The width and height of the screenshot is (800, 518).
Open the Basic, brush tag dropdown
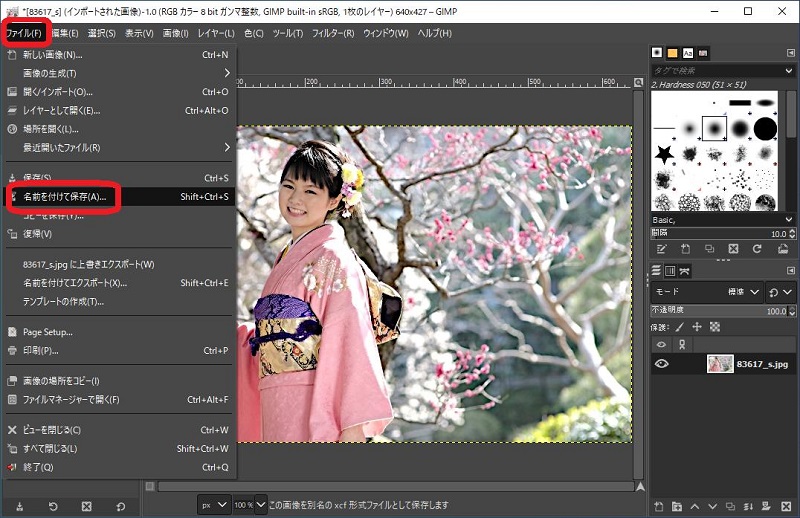pos(722,219)
